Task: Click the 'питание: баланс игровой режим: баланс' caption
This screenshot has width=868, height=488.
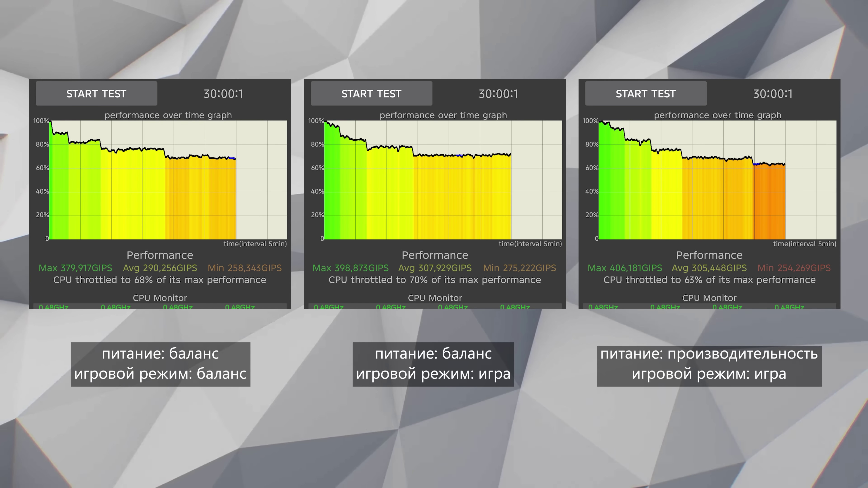Action: pyautogui.click(x=160, y=364)
